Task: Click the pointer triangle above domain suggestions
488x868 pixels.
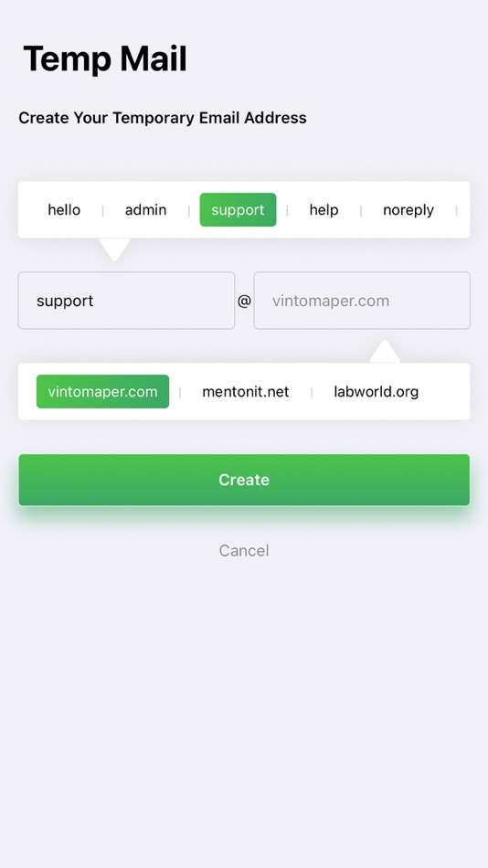Action: [x=385, y=352]
